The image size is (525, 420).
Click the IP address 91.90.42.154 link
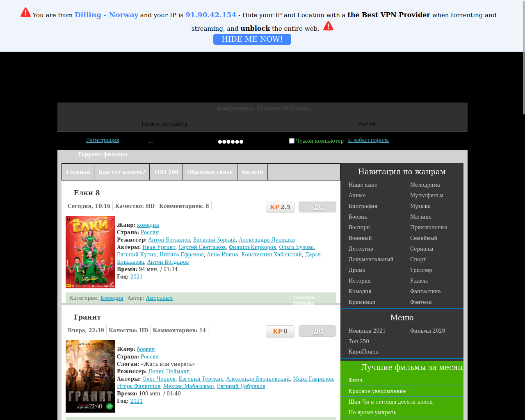pyautogui.click(x=211, y=15)
